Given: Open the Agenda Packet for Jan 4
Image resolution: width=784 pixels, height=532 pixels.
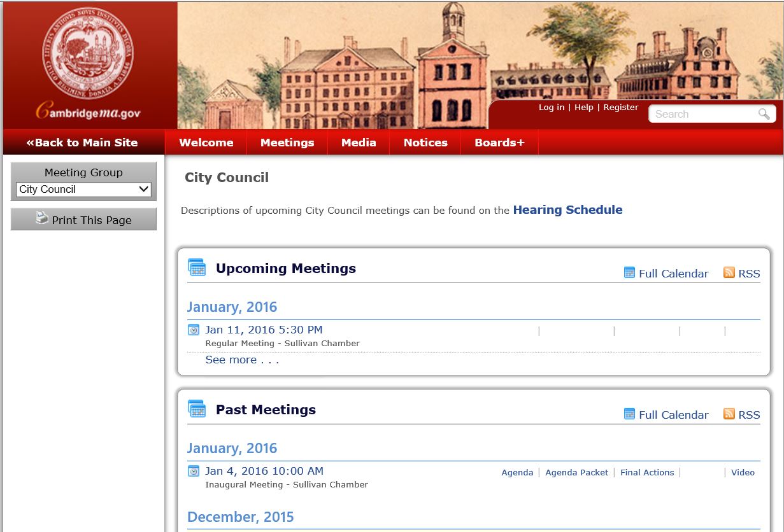Looking at the screenshot, I should pyautogui.click(x=576, y=472).
